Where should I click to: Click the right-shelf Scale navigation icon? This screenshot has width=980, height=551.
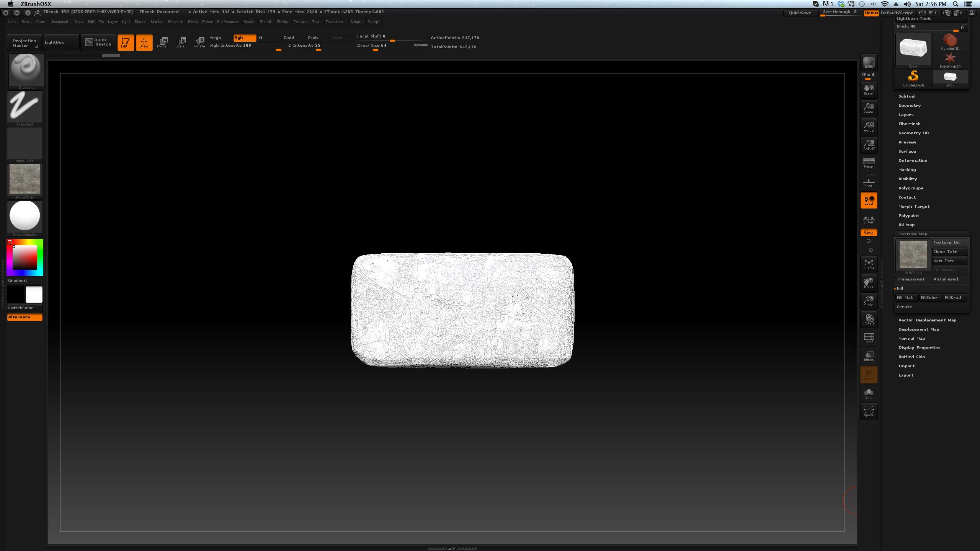(x=869, y=301)
